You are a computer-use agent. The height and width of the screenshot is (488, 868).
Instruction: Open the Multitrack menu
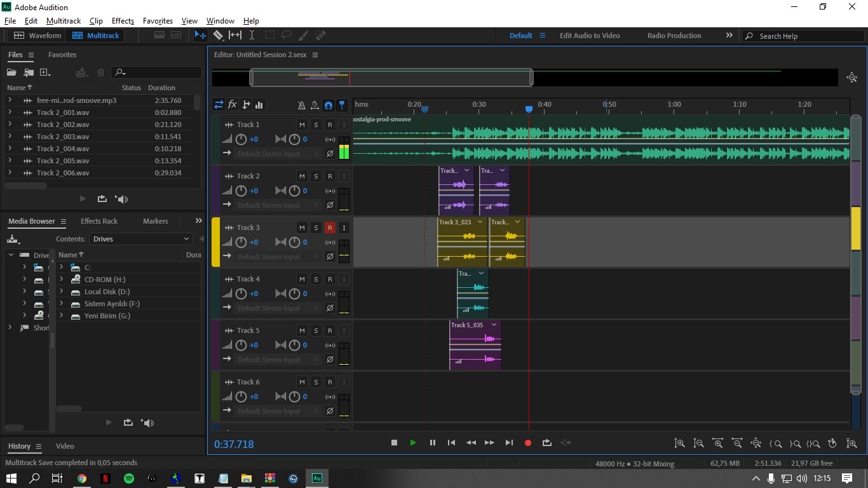64,21
